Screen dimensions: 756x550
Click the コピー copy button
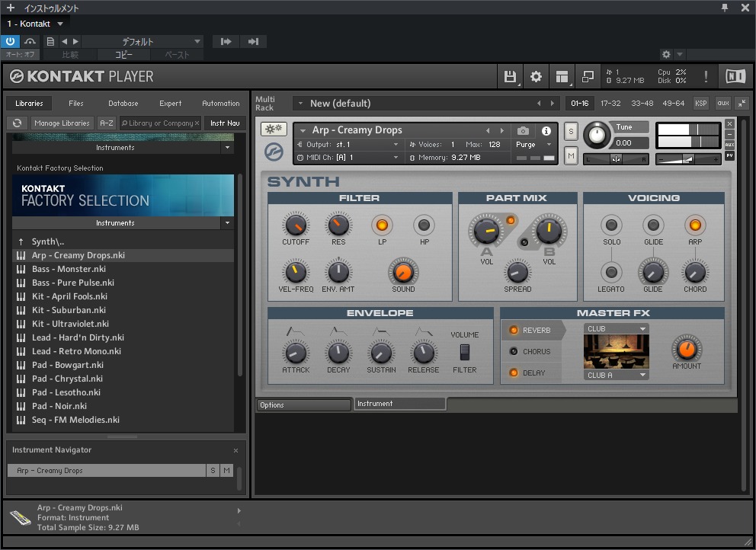click(x=123, y=55)
